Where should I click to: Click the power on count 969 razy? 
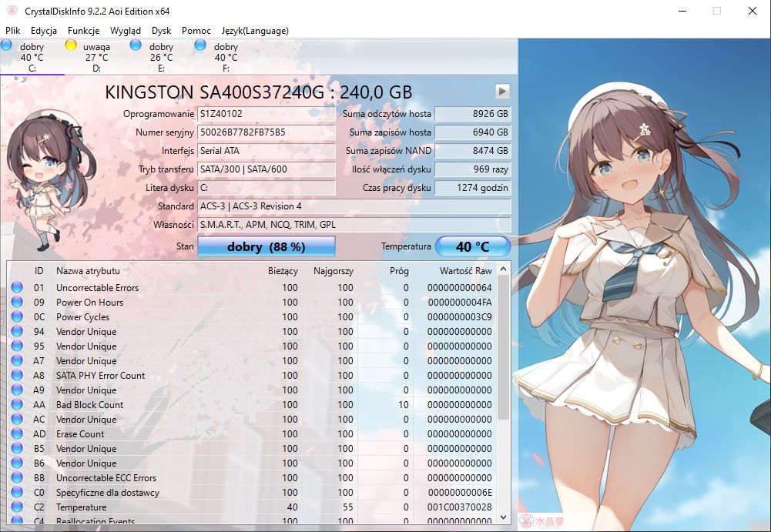coord(472,169)
